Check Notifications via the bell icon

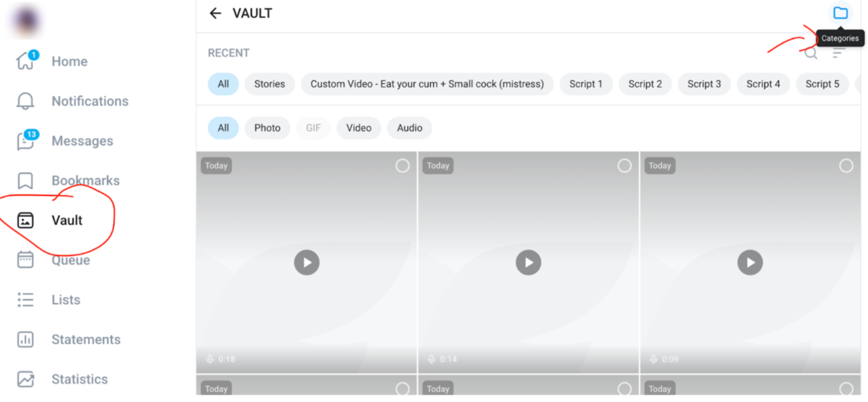coord(90,101)
